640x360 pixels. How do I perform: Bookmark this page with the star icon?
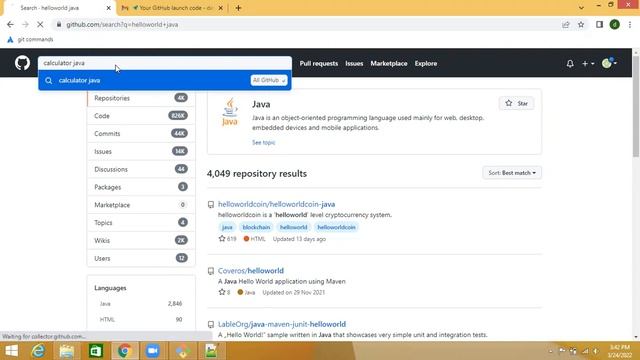tap(581, 24)
